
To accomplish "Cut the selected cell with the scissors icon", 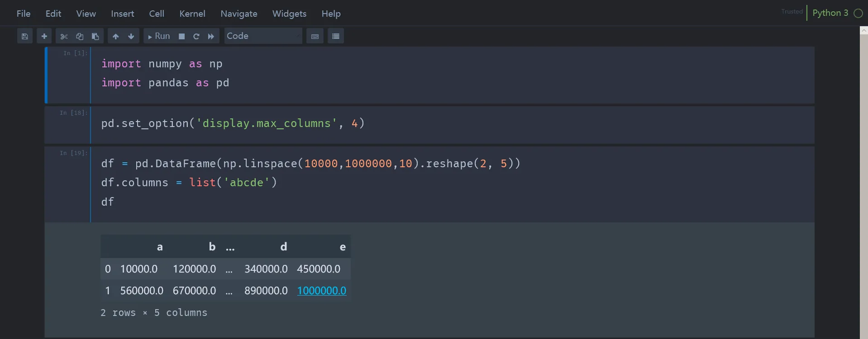I will click(x=64, y=36).
